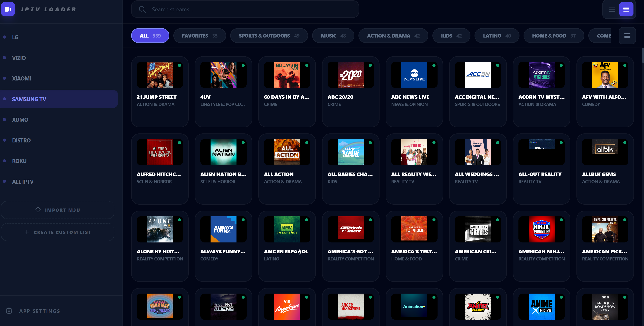
Task: Click the Create Custom List button
Action: 58,232
